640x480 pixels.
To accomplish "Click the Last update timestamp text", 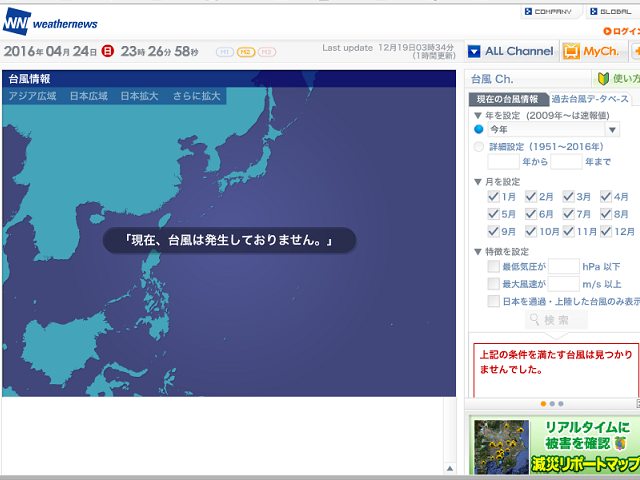I will 388,51.
